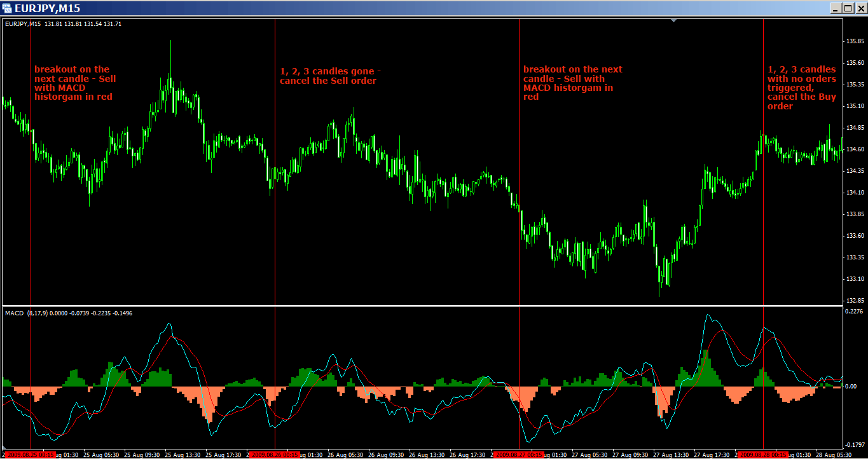Minimize the EURJPY chart window

coord(836,8)
